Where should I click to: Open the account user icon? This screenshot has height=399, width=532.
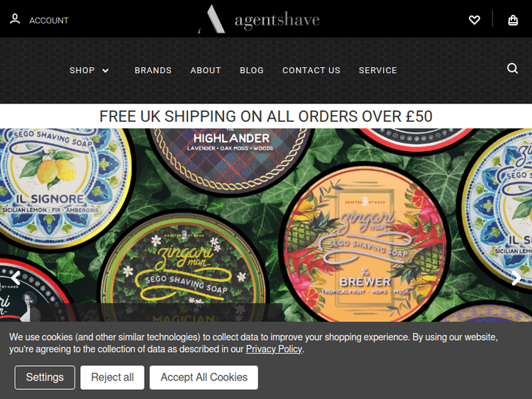[x=15, y=19]
